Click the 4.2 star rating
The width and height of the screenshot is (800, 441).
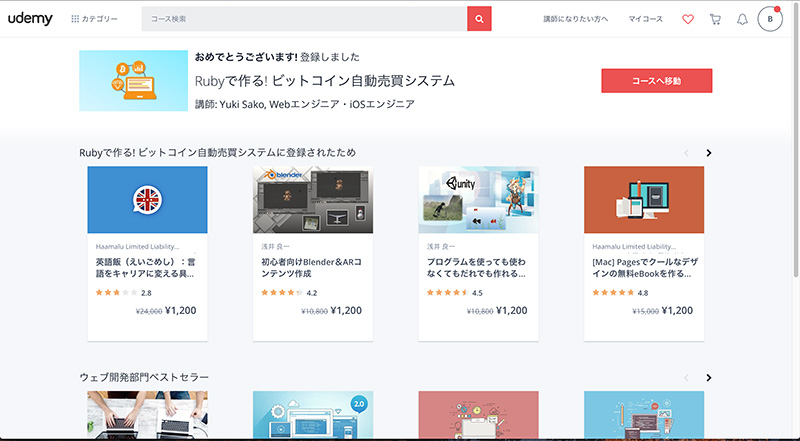pos(289,292)
